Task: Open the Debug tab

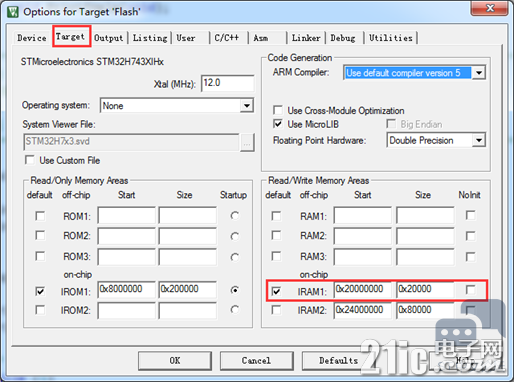Action: (343, 38)
